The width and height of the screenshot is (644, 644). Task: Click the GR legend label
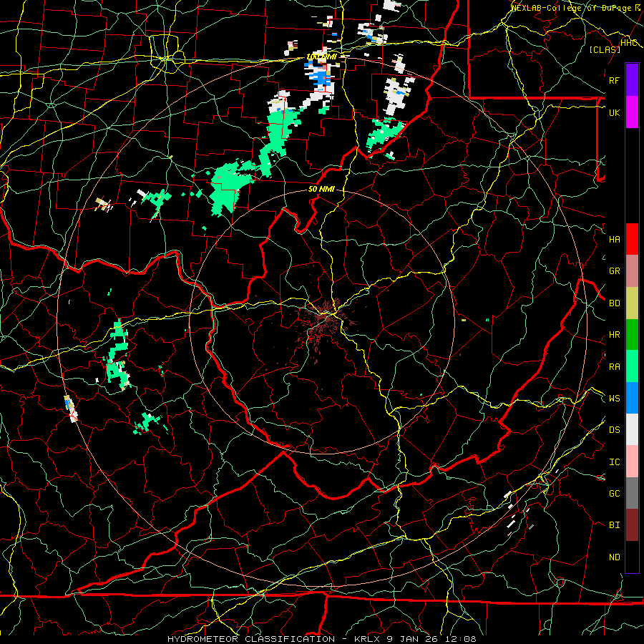[x=615, y=271]
